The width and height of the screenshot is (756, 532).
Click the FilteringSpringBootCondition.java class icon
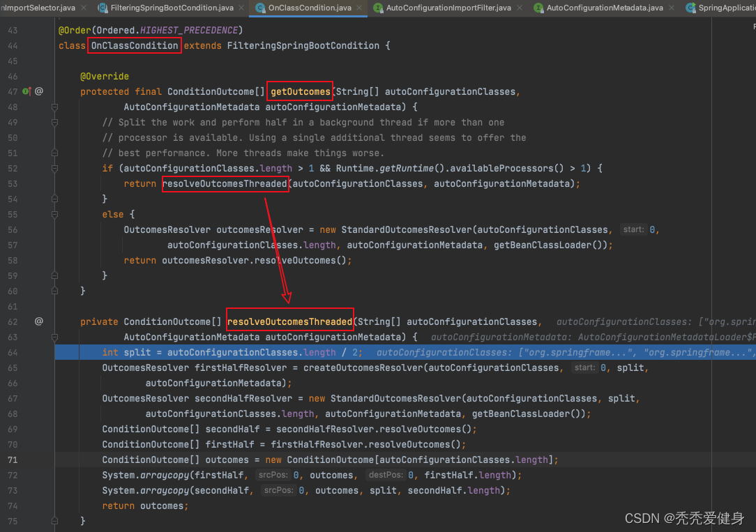pyautogui.click(x=103, y=8)
